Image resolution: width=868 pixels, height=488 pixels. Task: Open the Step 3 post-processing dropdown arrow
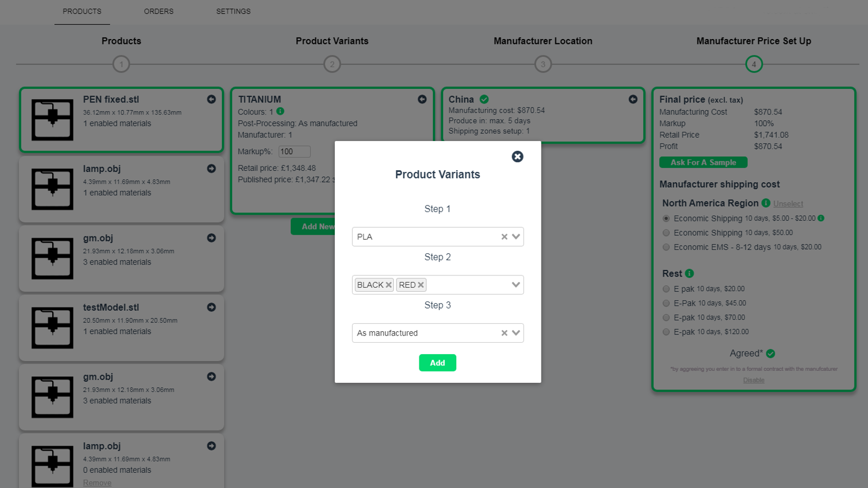point(516,333)
